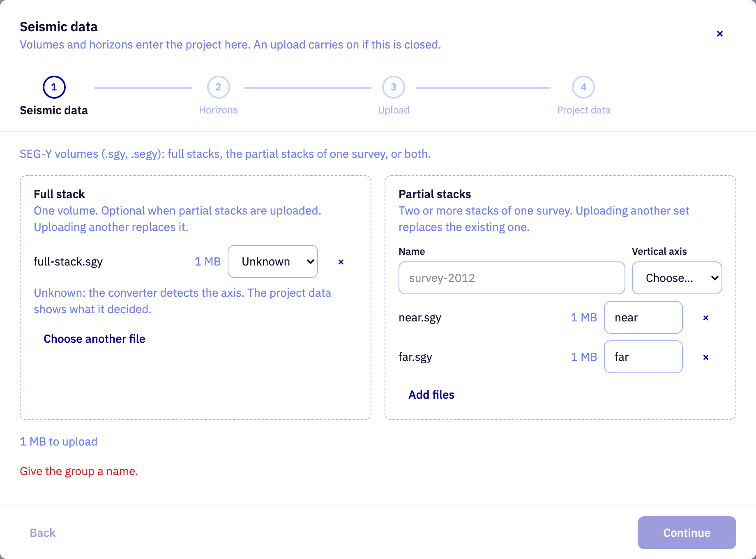Click the 1 MB size of full-stack.sgy

pos(207,262)
